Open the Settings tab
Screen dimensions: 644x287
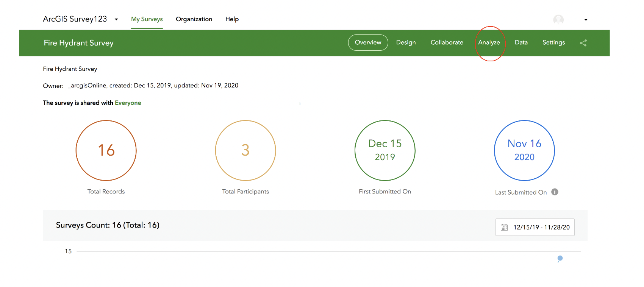553,42
